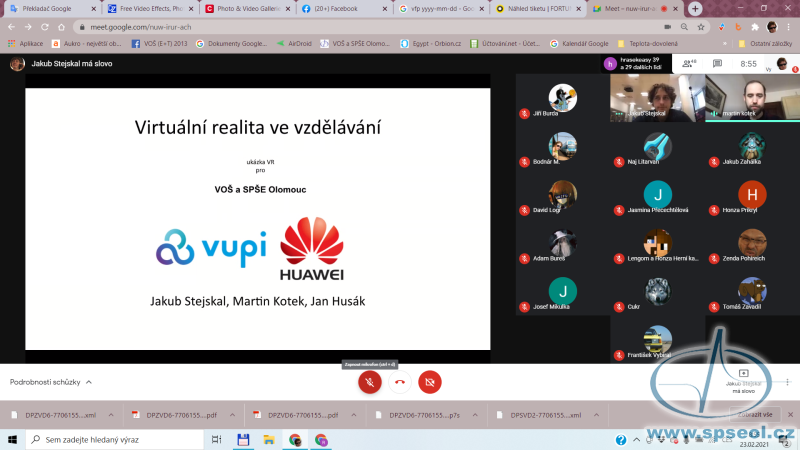Expand options for second DPZVD6 pdf download
The height and width of the screenshot is (450, 800).
354,415
